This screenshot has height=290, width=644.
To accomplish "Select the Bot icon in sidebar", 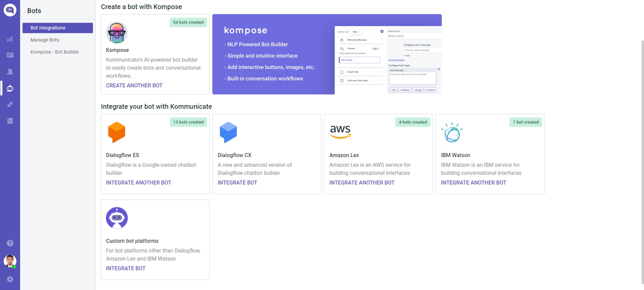I will [x=10, y=88].
